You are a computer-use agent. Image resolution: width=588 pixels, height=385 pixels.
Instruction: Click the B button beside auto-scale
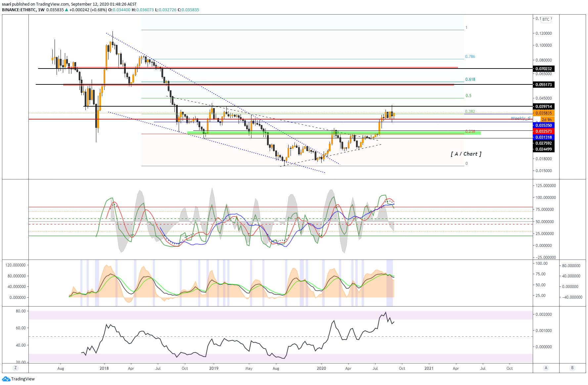pos(572,368)
